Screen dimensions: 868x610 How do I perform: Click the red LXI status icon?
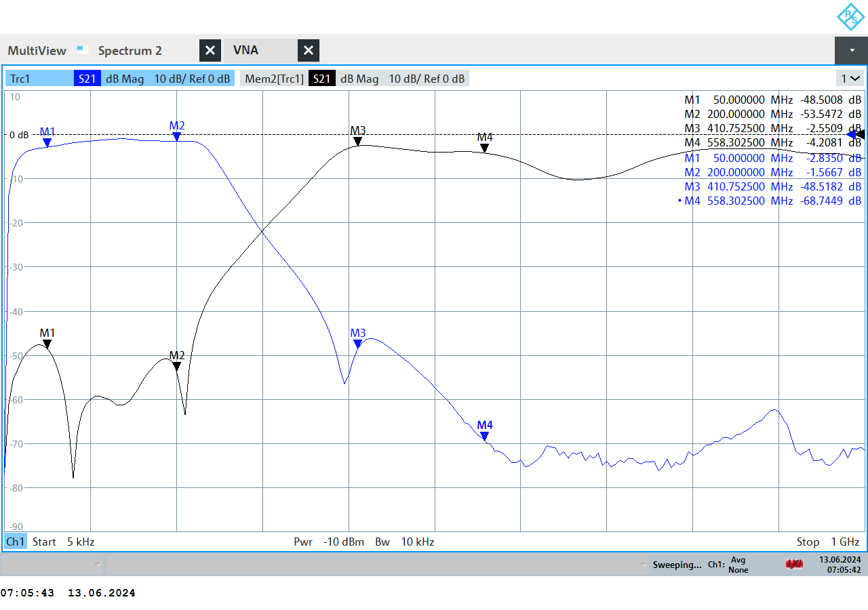click(794, 564)
